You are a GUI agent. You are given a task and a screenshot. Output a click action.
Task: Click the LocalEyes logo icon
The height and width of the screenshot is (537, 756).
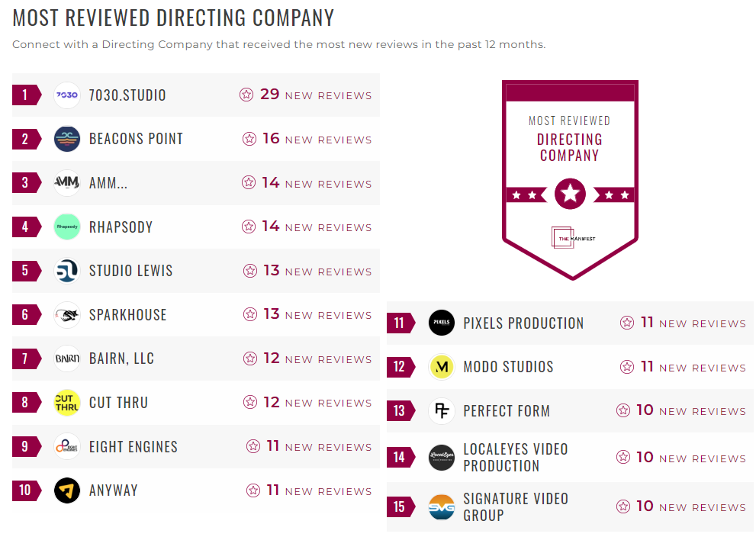tap(442, 458)
